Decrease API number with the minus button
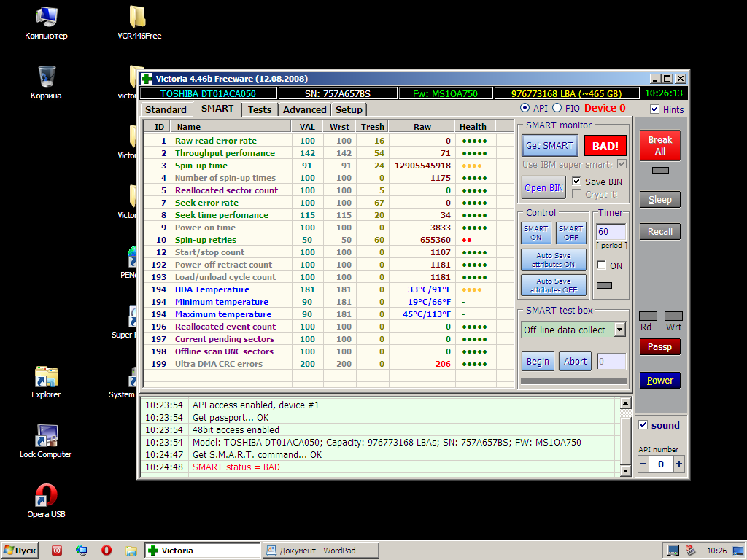Screen dimensions: 747x560 coord(643,464)
